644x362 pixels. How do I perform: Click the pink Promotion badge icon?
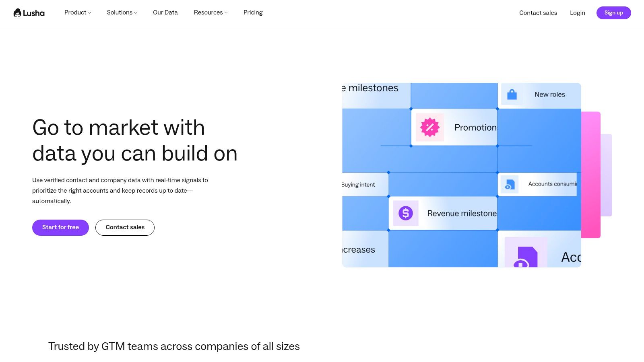[430, 128]
